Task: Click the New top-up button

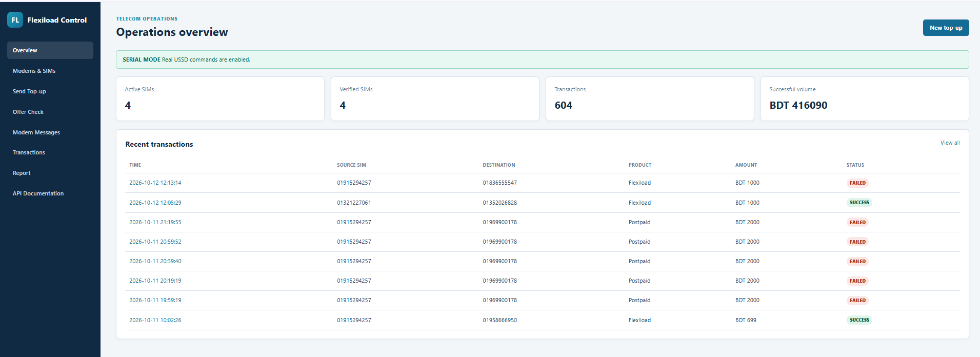Action: pyautogui.click(x=946, y=28)
